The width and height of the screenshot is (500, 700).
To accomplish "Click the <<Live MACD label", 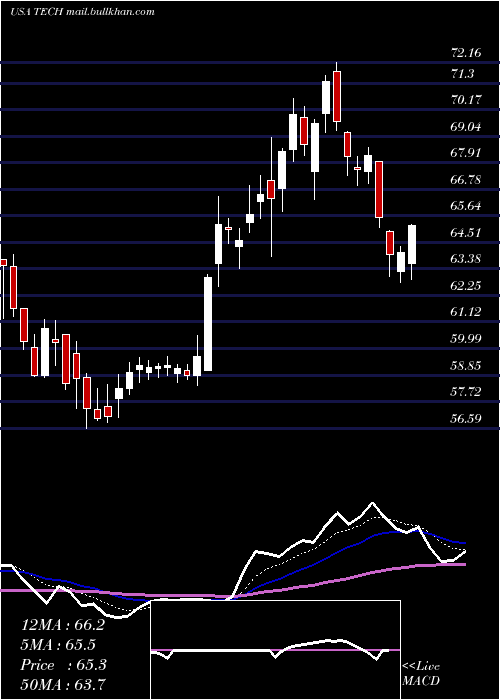I will [x=421, y=673].
